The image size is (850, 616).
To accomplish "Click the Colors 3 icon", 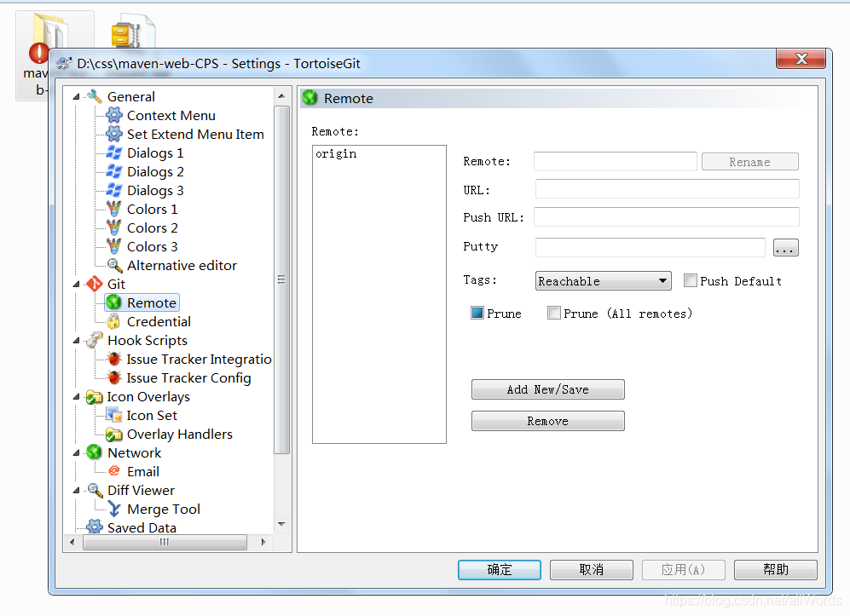I will (114, 246).
